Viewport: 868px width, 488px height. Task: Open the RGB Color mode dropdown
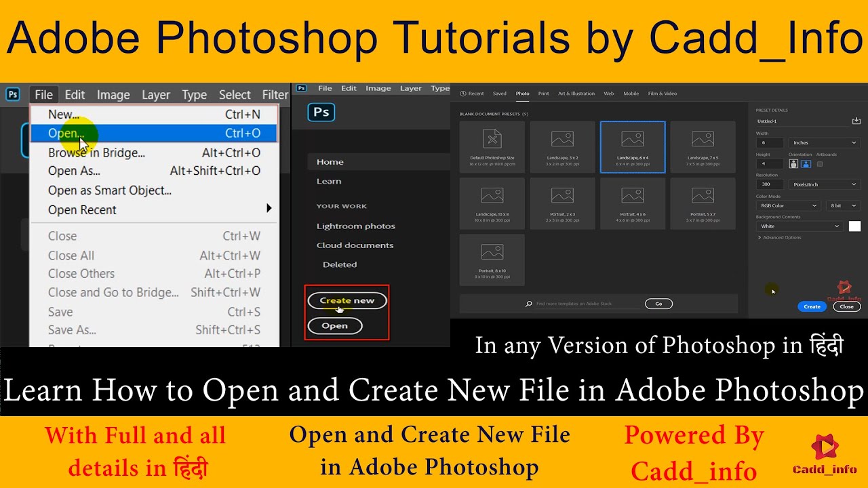pyautogui.click(x=788, y=205)
